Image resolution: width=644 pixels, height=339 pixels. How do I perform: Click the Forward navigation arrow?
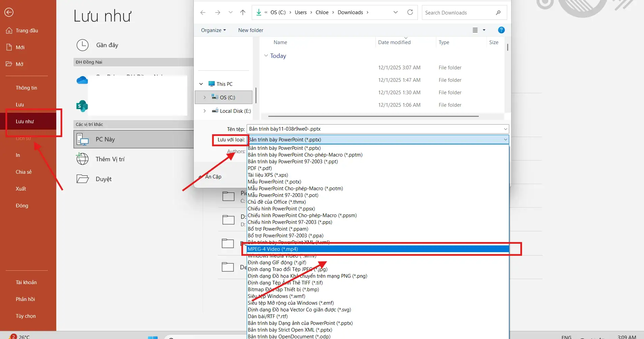pyautogui.click(x=218, y=12)
